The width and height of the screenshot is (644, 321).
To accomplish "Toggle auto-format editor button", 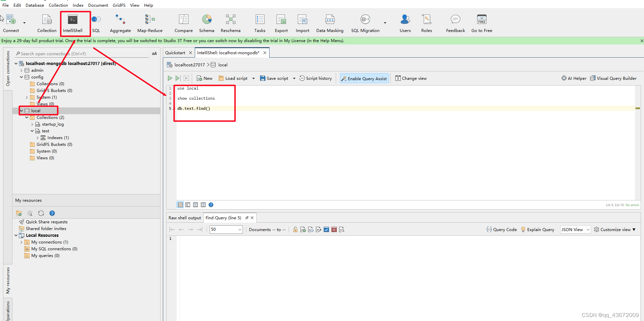I will [180, 205].
